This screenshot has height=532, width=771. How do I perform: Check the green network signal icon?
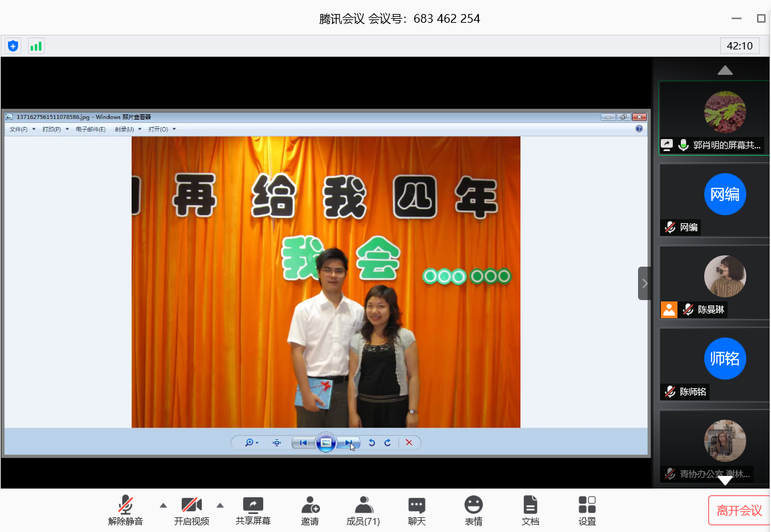[36, 46]
